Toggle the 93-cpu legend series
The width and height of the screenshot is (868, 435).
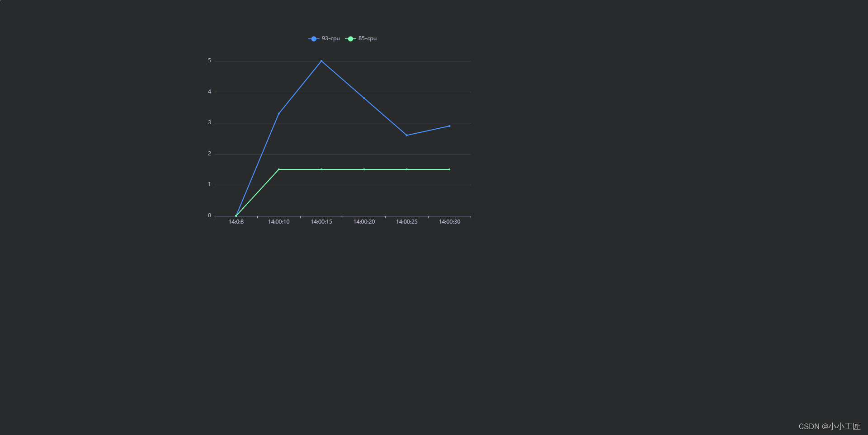[x=324, y=39]
